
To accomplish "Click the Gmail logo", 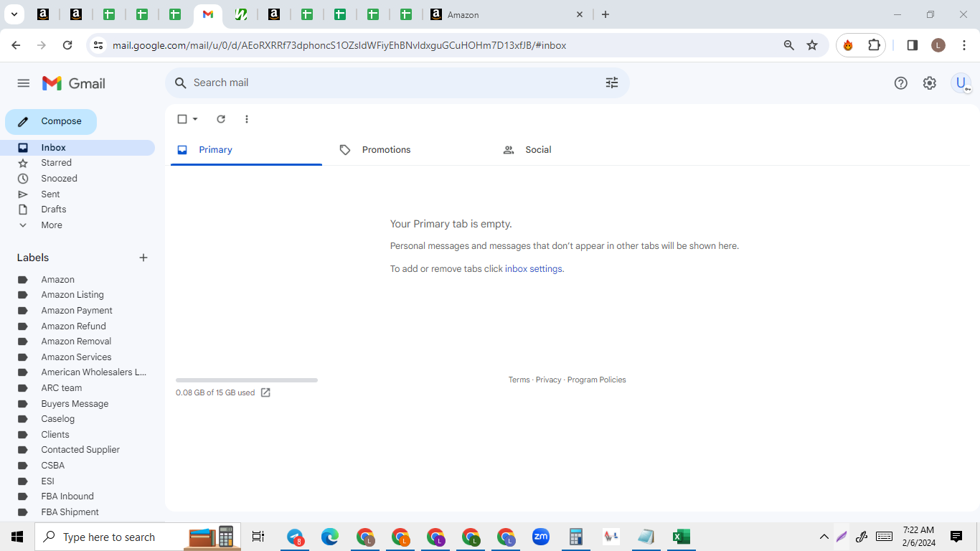I will coord(74,83).
